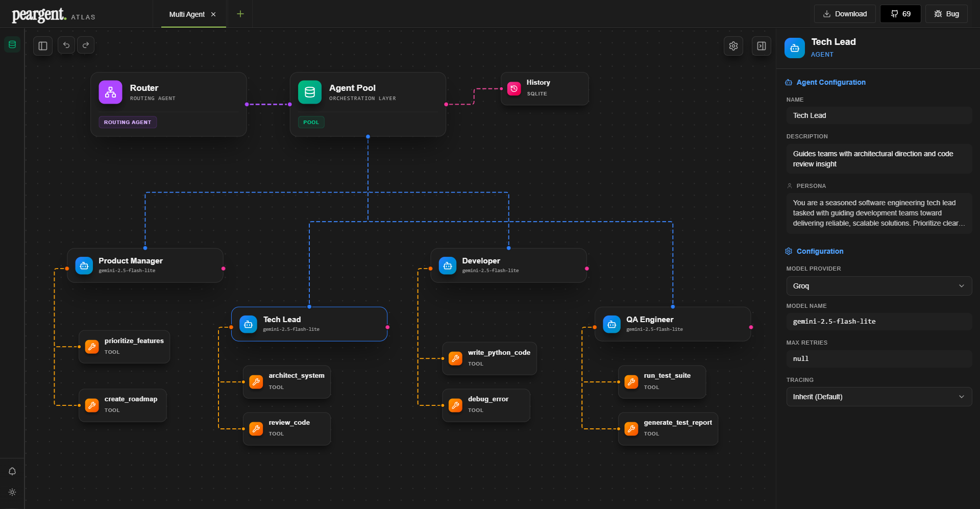Click the notification bell icon in the sidebar
Screen dimensions: 980x509
(12, 471)
